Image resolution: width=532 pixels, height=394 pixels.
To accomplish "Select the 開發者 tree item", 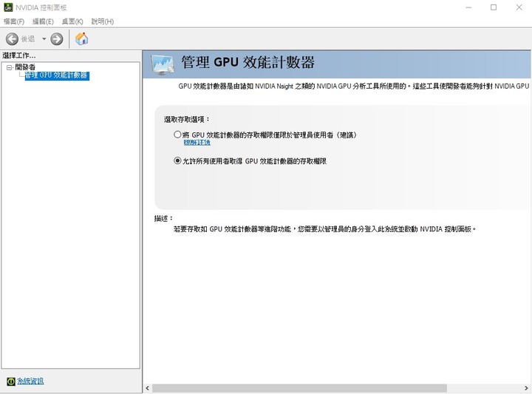I will pyautogui.click(x=25, y=67).
